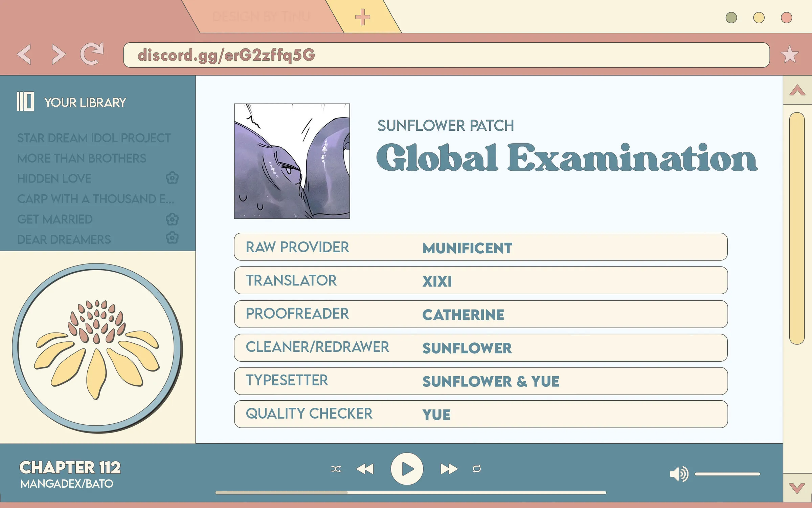812x508 pixels.
Task: Seek on the playback progress bar
Action: point(411,493)
